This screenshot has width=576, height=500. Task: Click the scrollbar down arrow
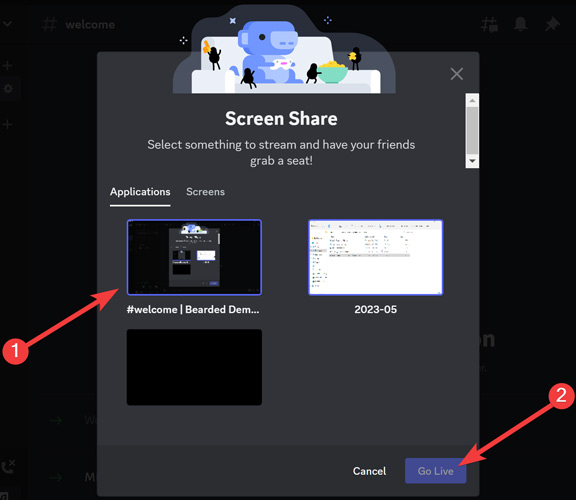point(472,161)
